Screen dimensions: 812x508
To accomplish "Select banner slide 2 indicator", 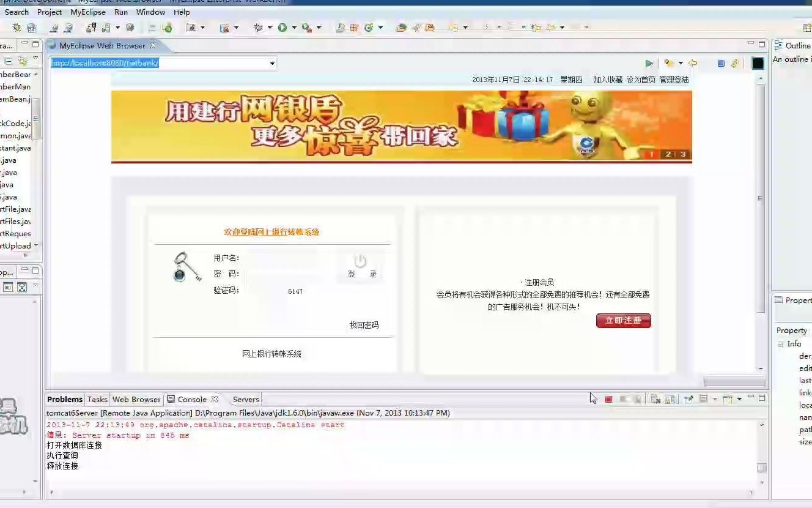I will [668, 154].
